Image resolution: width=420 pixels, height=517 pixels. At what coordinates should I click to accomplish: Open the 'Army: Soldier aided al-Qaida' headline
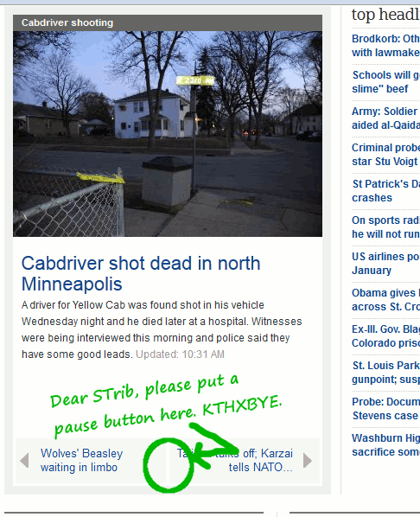(x=385, y=118)
